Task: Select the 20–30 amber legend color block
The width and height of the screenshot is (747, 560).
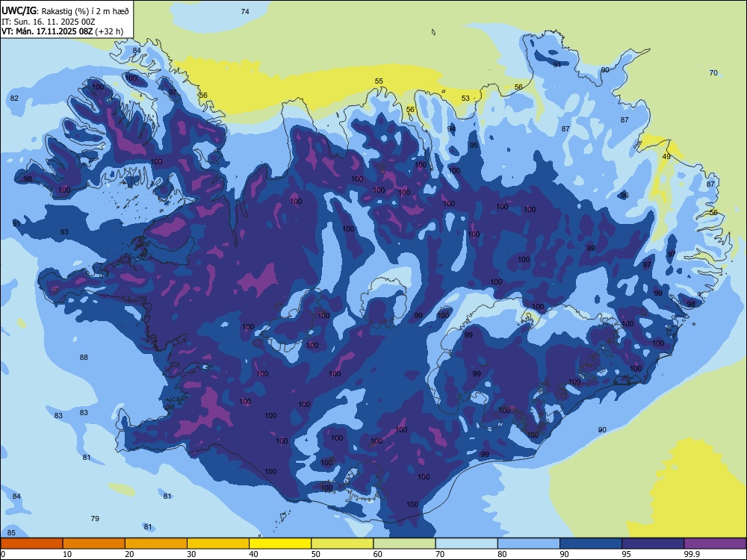Action: (x=156, y=544)
